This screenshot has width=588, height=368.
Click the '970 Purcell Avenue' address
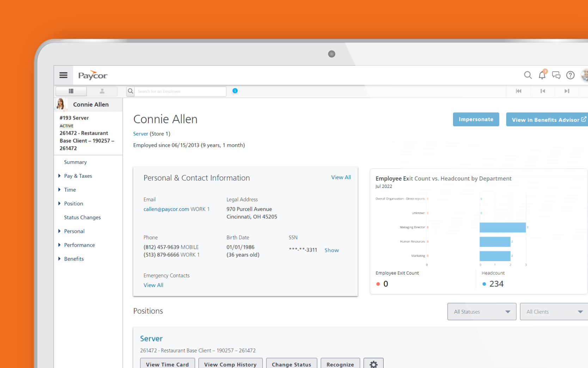[249, 209]
